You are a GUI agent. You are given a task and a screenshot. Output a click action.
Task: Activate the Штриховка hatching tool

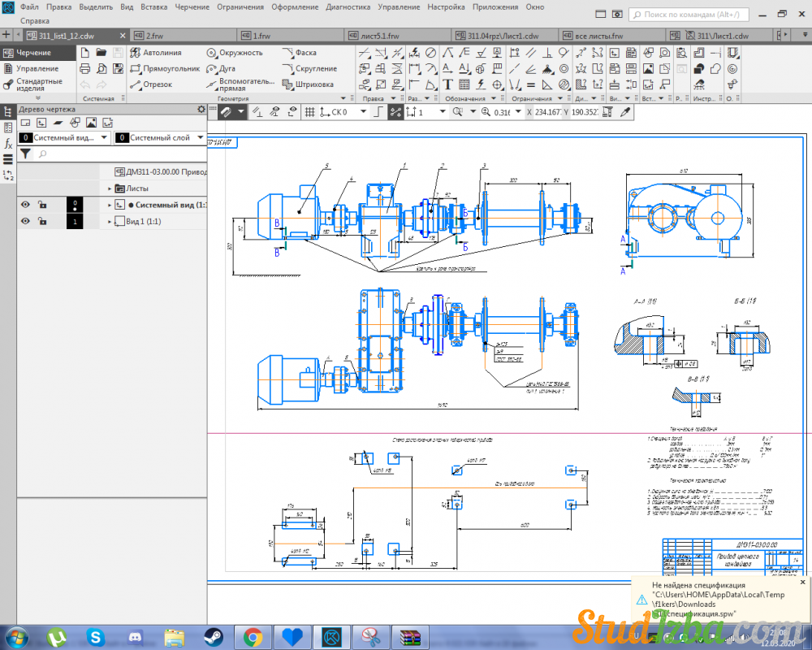click(x=308, y=84)
